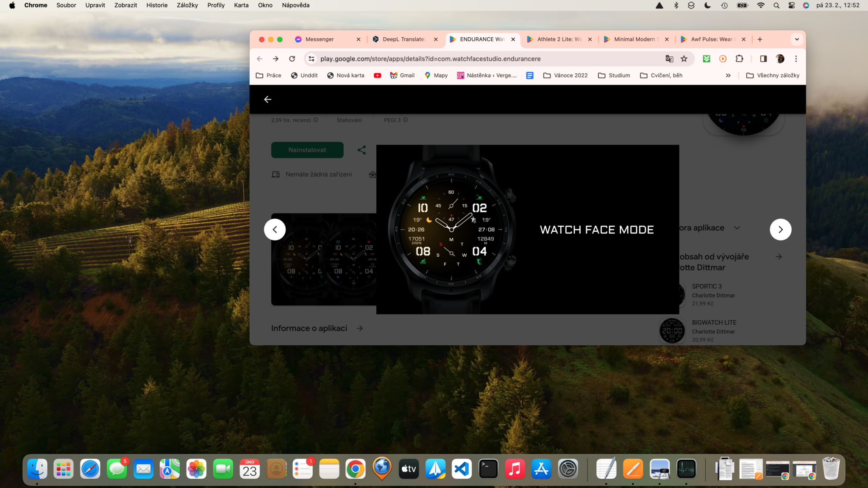The image size is (868, 488).
Task: Click the address bar URL
Action: 430,59
